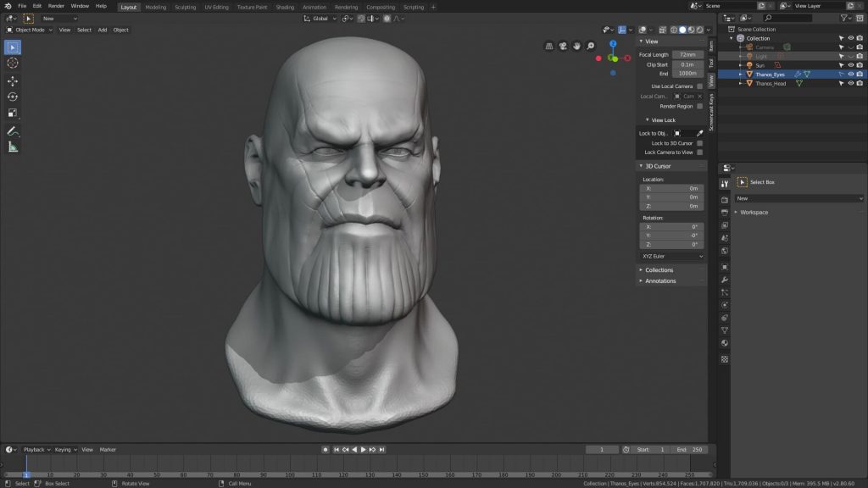
Task: Select the 3D Cursor tool
Action: click(x=13, y=63)
